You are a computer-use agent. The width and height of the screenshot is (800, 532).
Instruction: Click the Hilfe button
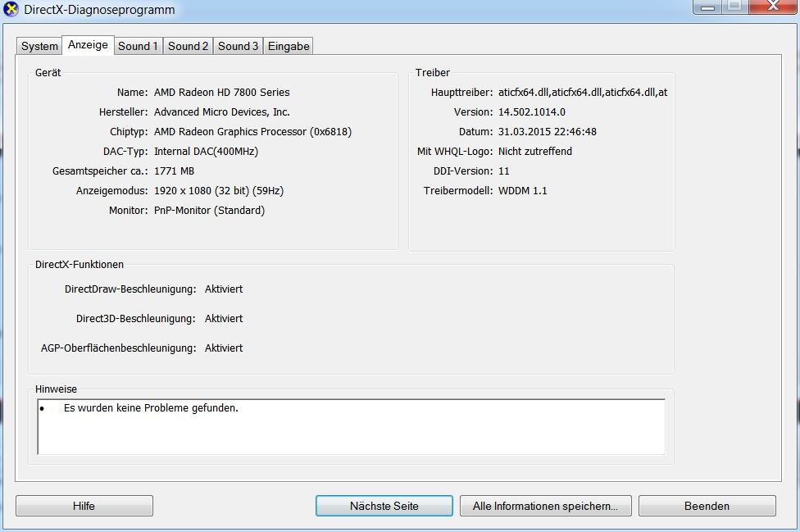pyautogui.click(x=84, y=506)
